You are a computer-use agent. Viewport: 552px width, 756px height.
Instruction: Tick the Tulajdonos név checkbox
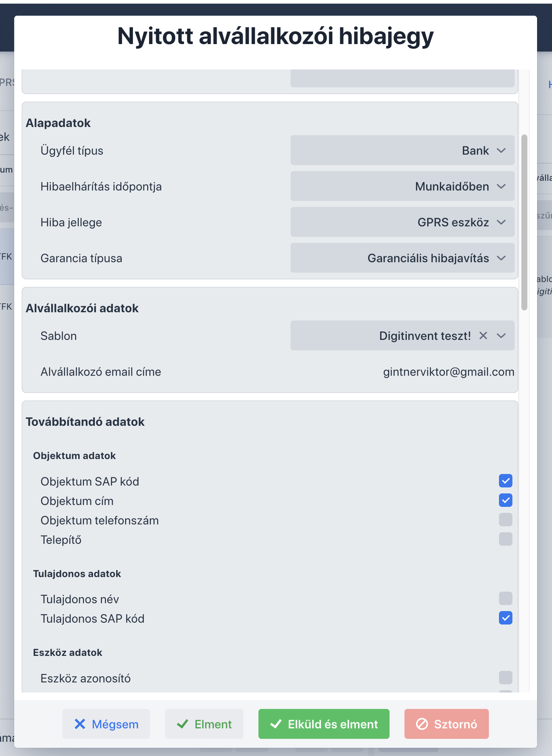[x=506, y=598]
